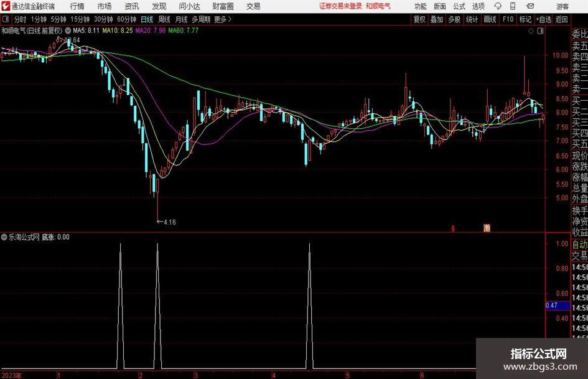Switch to 60分钟 period

127,19
